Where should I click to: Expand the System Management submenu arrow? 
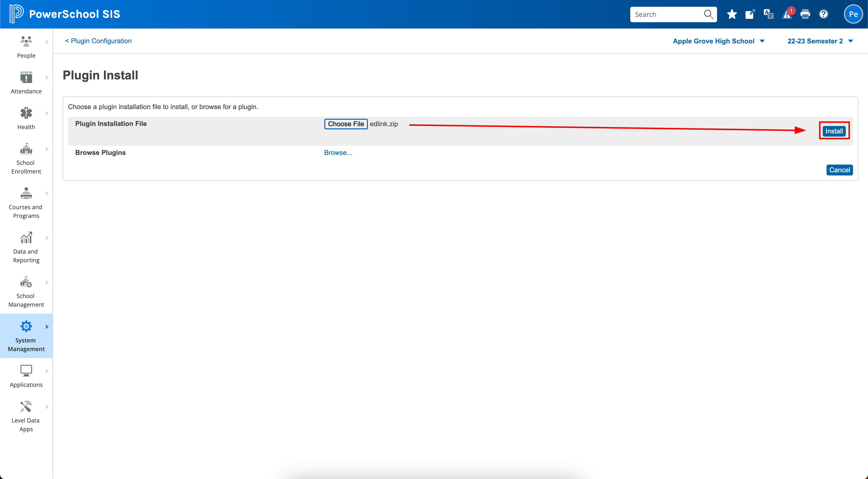coord(47,326)
